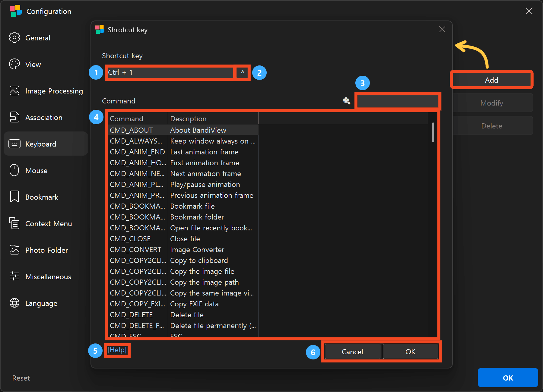
Task: Click the Keyboard icon in sidebar
Action: [14, 144]
